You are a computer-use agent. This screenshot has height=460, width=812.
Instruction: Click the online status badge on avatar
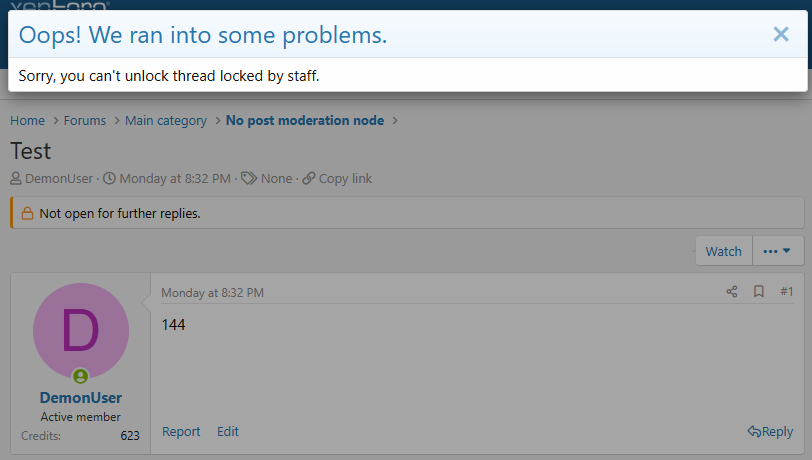(x=81, y=377)
